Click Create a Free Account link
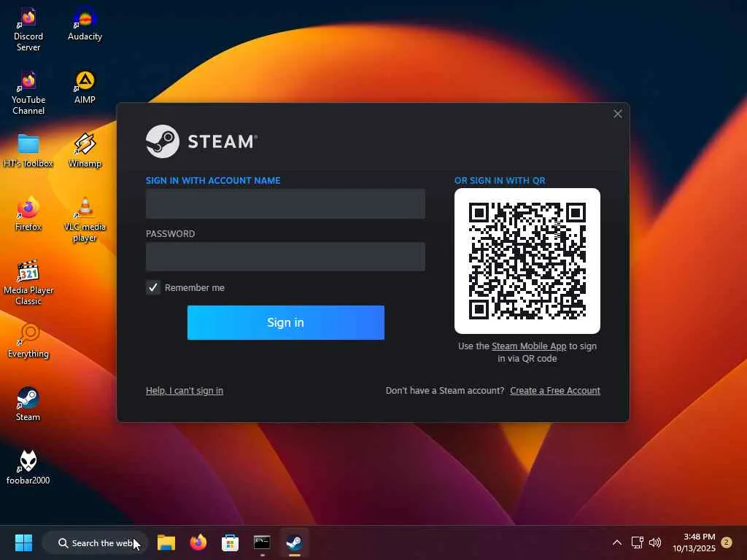This screenshot has width=747, height=560. [x=555, y=391]
